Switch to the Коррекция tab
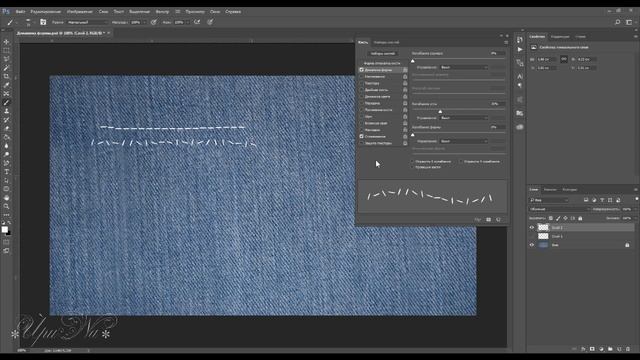640x360 pixels. (560, 36)
